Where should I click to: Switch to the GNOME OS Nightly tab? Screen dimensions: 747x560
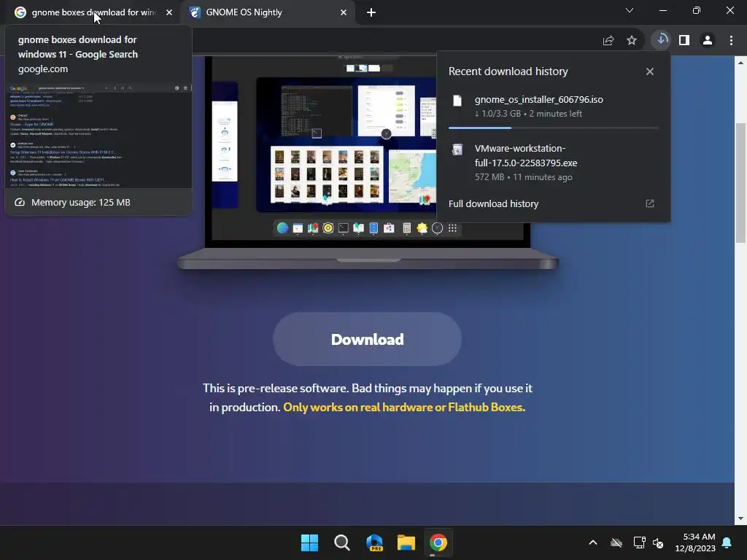click(x=267, y=12)
